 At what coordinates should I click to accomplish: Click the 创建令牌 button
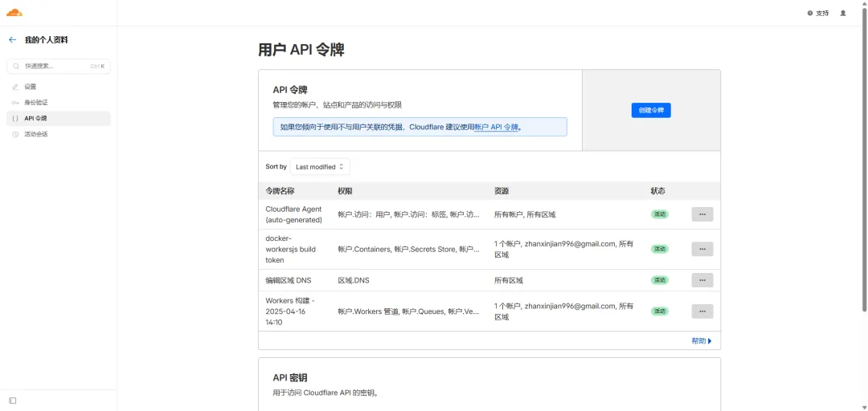pyautogui.click(x=651, y=110)
